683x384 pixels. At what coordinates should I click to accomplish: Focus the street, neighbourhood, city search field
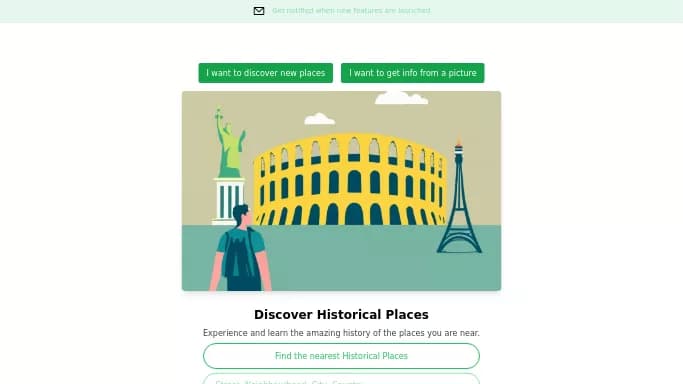pos(342,379)
